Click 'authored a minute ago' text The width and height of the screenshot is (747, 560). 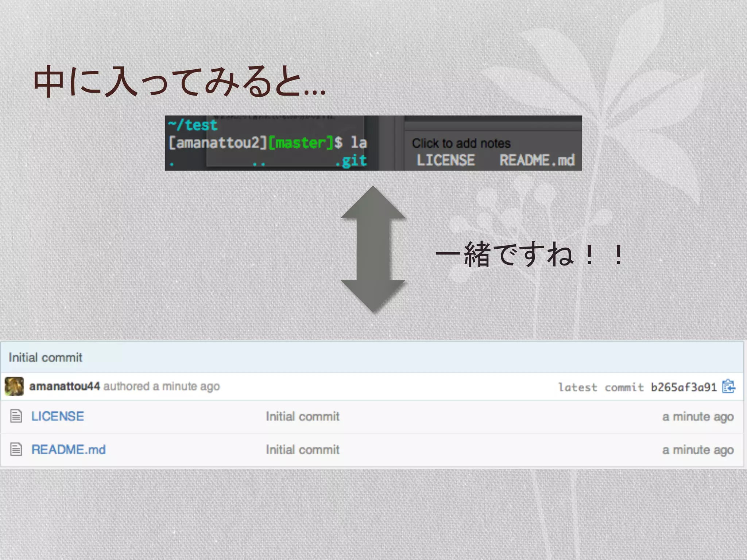[162, 386]
